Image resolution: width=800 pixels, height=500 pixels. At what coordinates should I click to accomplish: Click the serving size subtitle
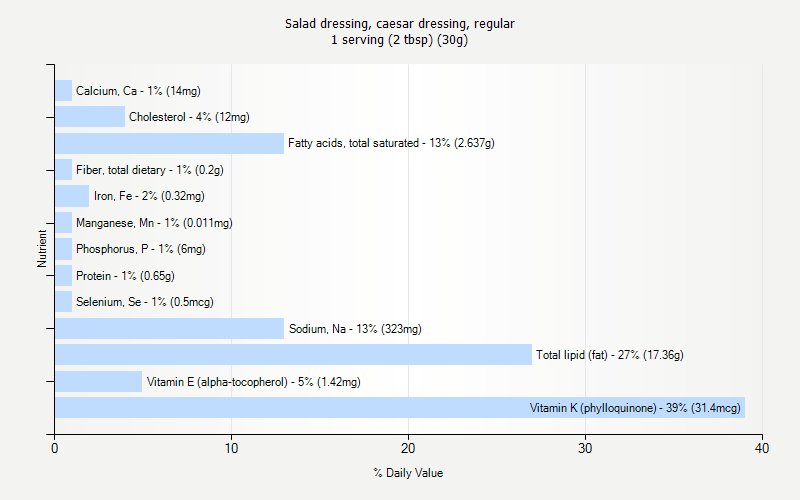click(x=399, y=40)
